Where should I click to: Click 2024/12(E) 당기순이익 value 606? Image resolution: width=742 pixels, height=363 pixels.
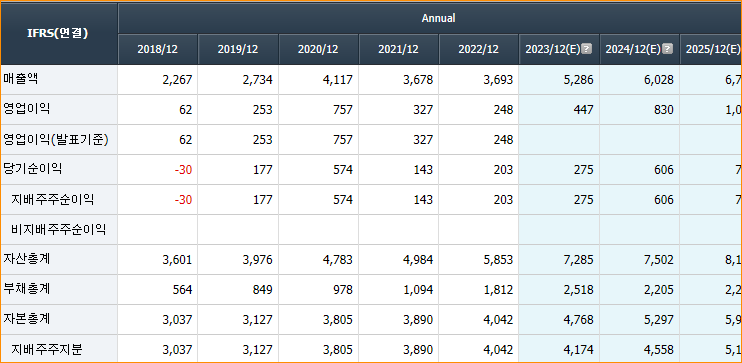(664, 170)
